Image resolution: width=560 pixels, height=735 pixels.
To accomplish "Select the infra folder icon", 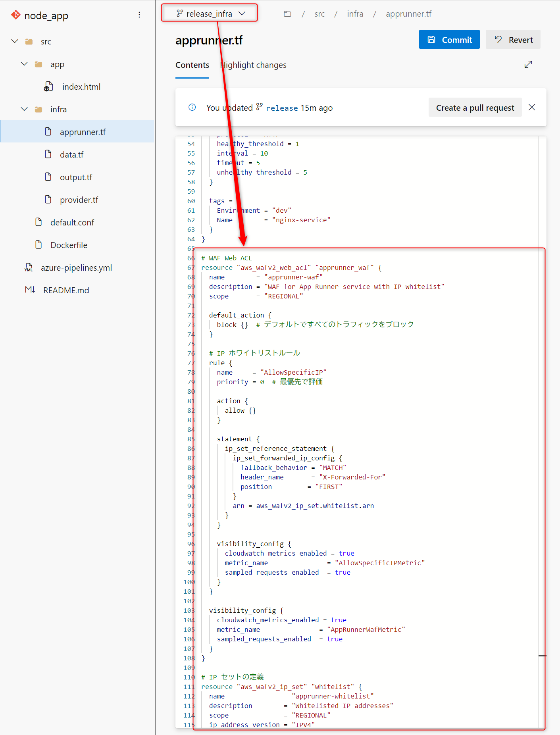I will click(38, 110).
